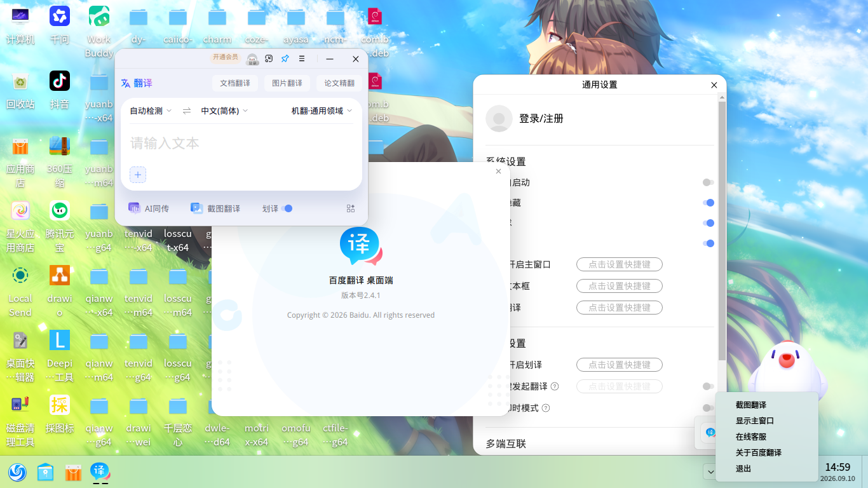Start 截图翻译 from translate window bottom bar
The image size is (868, 488).
(x=215, y=208)
